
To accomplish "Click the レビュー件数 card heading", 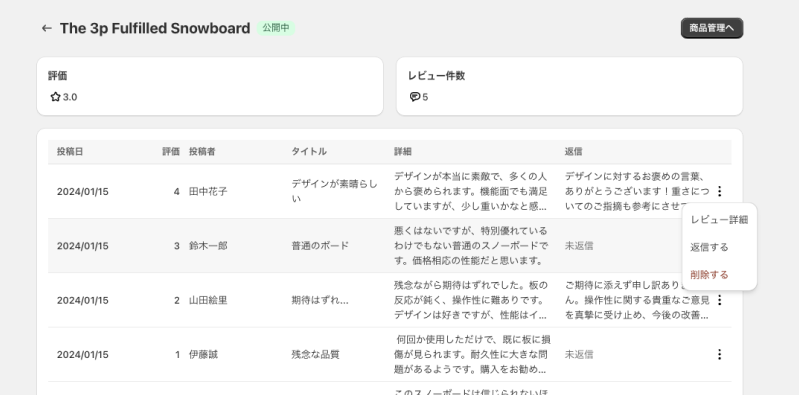I will point(436,75).
